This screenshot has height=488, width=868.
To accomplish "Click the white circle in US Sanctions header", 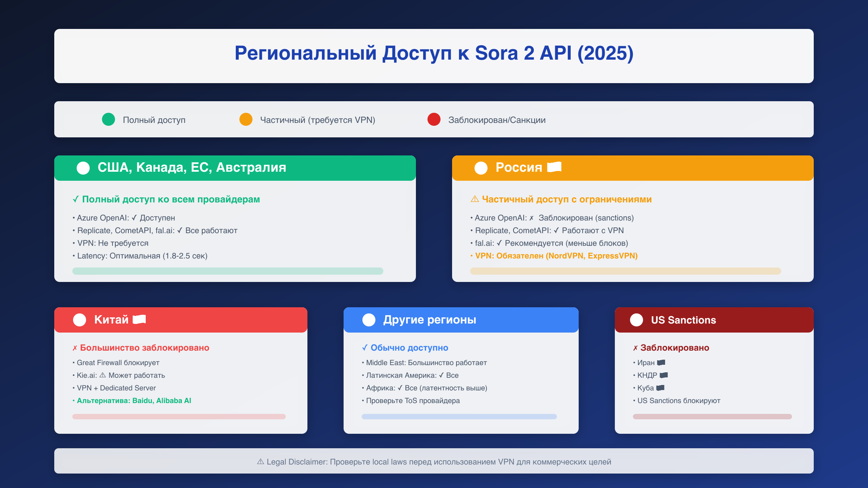I will click(637, 320).
